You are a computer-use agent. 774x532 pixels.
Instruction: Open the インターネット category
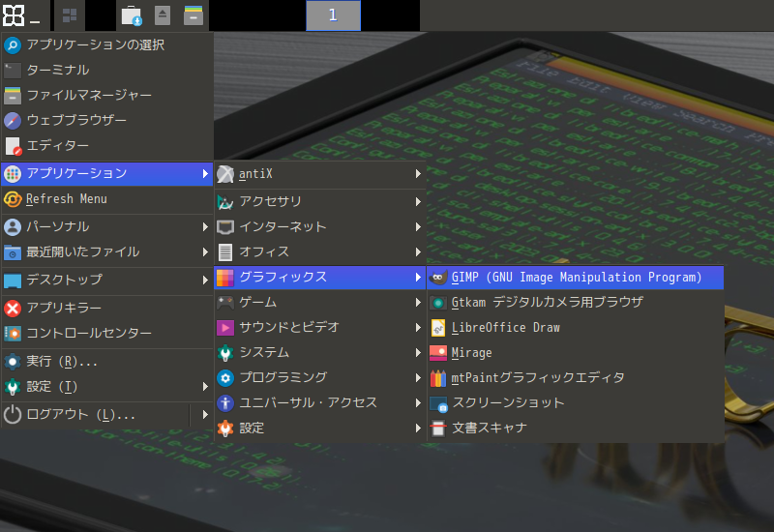320,227
